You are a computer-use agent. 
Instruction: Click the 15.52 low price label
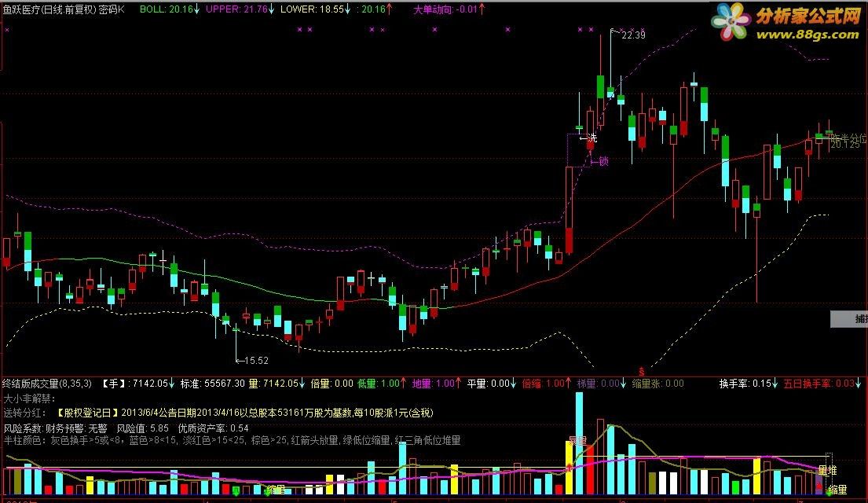tap(256, 361)
